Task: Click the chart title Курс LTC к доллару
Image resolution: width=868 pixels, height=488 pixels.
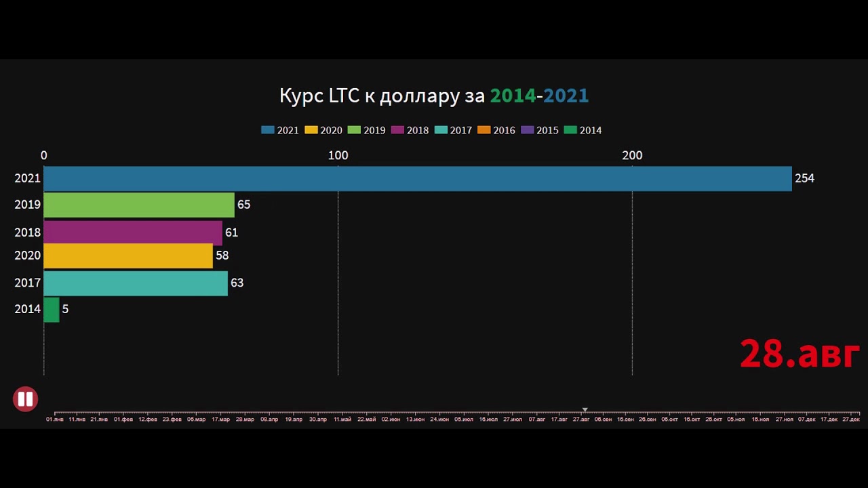Action: click(370, 96)
